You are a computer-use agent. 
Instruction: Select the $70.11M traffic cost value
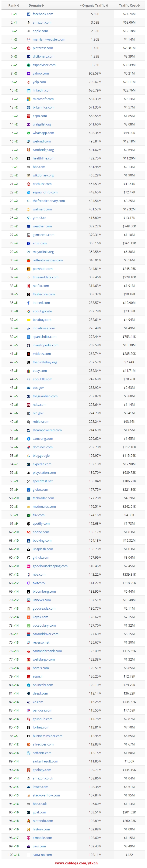[x=130, y=82]
